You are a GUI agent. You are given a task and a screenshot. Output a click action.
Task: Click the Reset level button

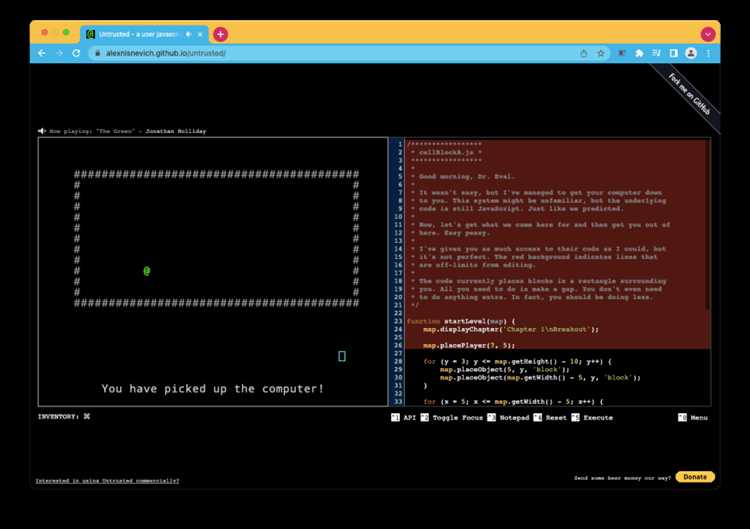pos(550,418)
